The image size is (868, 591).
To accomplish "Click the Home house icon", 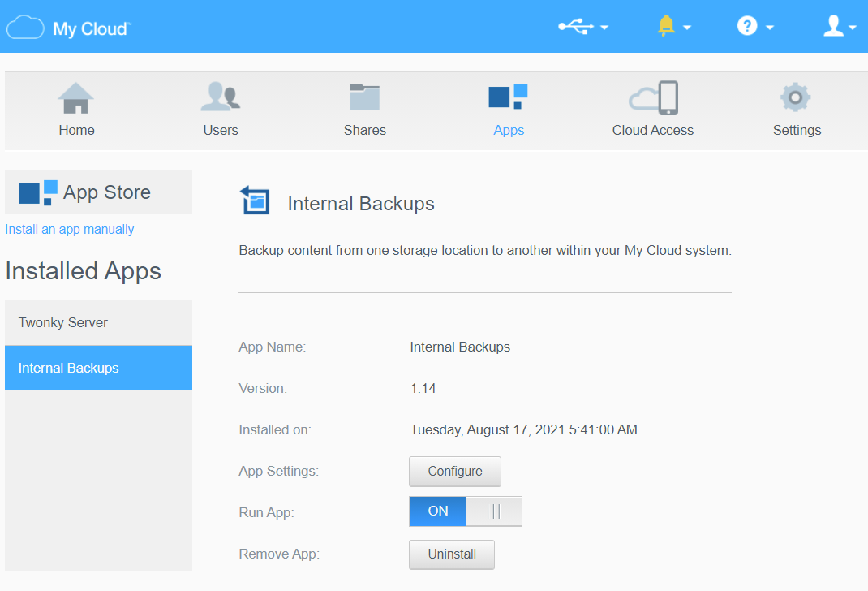I will pos(75,98).
